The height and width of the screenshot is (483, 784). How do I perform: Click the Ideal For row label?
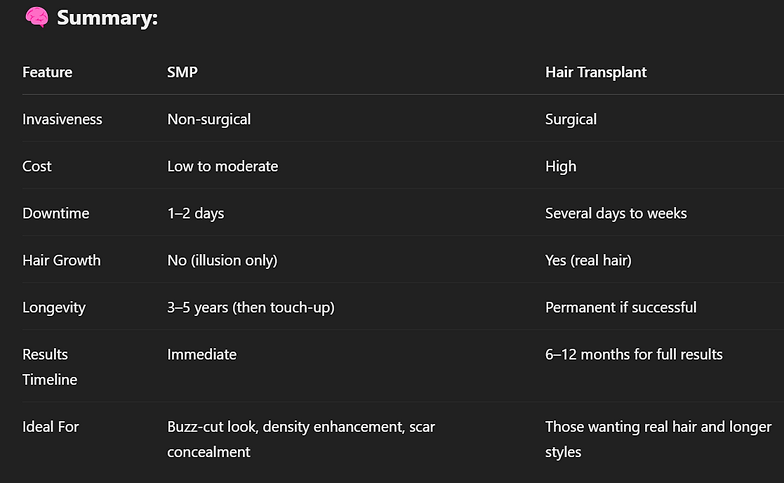[x=50, y=426]
